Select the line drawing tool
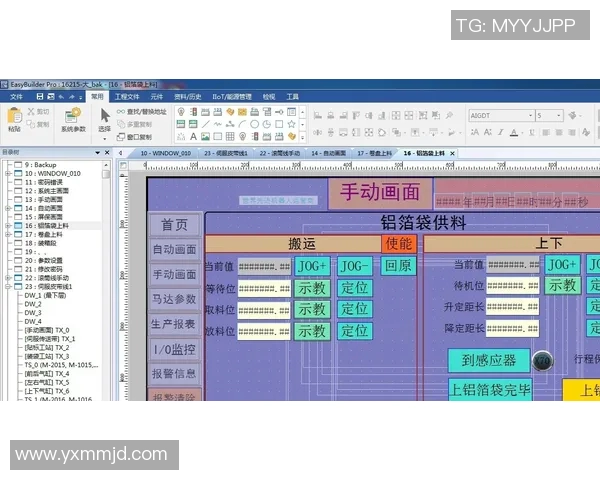This screenshot has width=600, height=480. 205,124
